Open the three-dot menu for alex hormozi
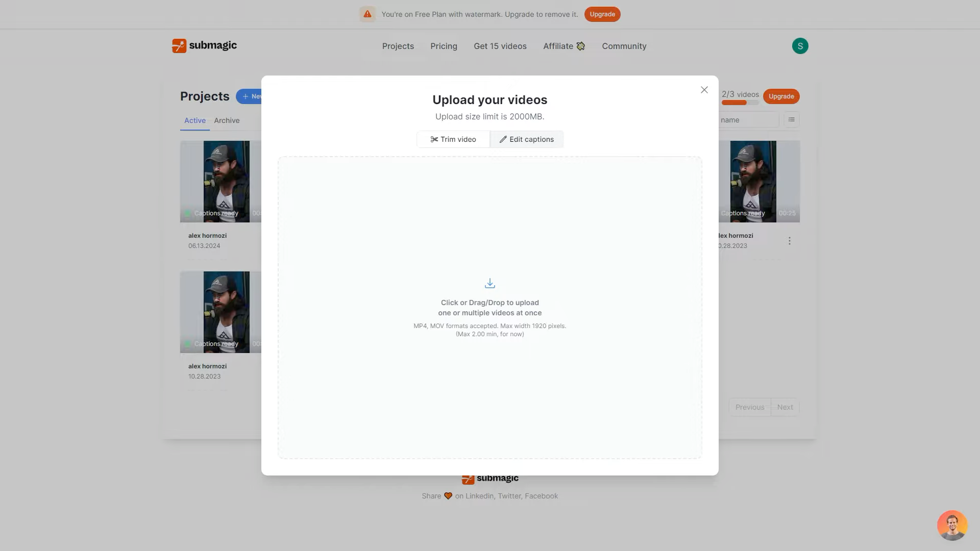The height and width of the screenshot is (551, 980). pos(789,241)
